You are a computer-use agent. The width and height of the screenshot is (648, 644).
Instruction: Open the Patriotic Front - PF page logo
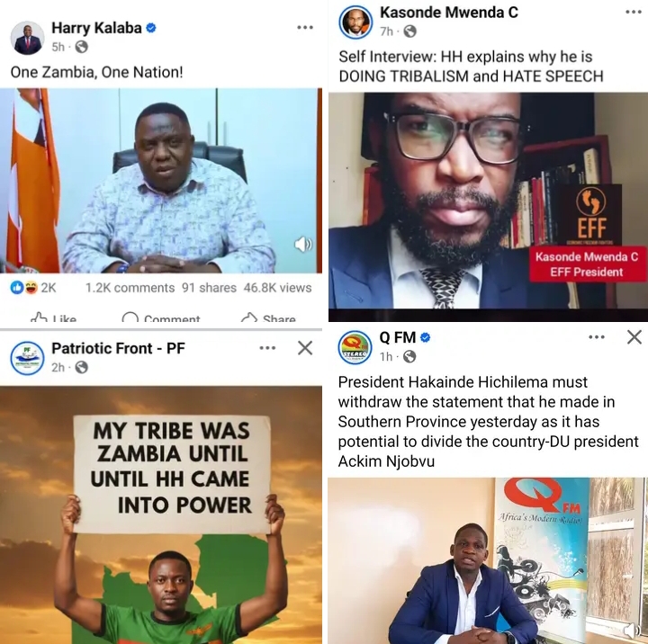point(27,358)
